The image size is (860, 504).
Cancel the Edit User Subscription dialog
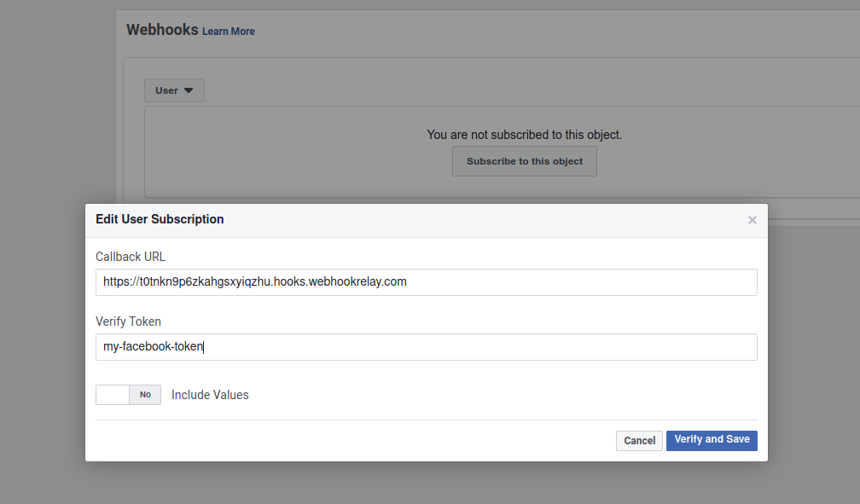tap(639, 440)
